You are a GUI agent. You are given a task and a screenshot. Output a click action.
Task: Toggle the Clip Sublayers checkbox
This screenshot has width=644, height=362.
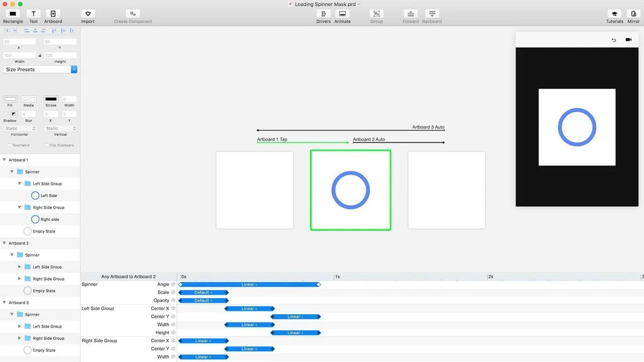pos(47,145)
